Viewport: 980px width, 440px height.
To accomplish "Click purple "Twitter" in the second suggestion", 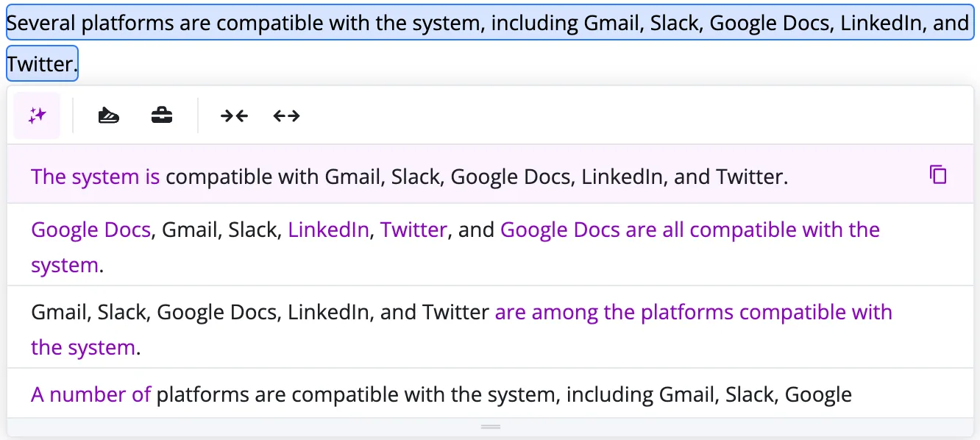I will click(413, 230).
